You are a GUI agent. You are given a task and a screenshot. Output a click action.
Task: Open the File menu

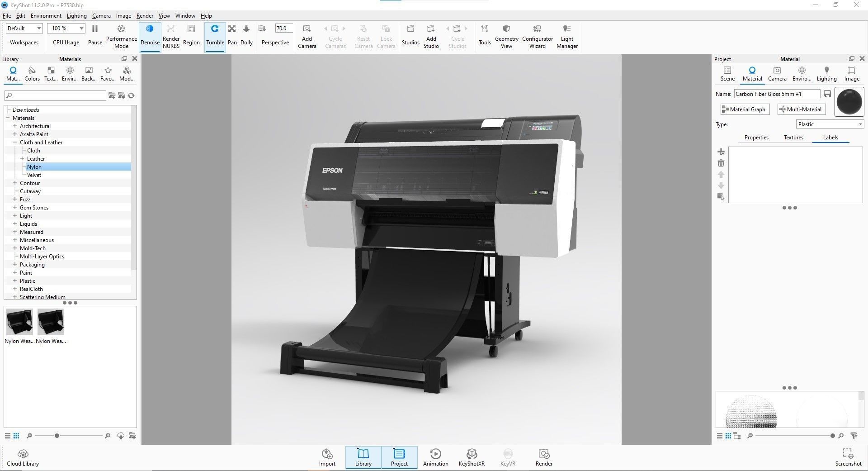click(7, 15)
